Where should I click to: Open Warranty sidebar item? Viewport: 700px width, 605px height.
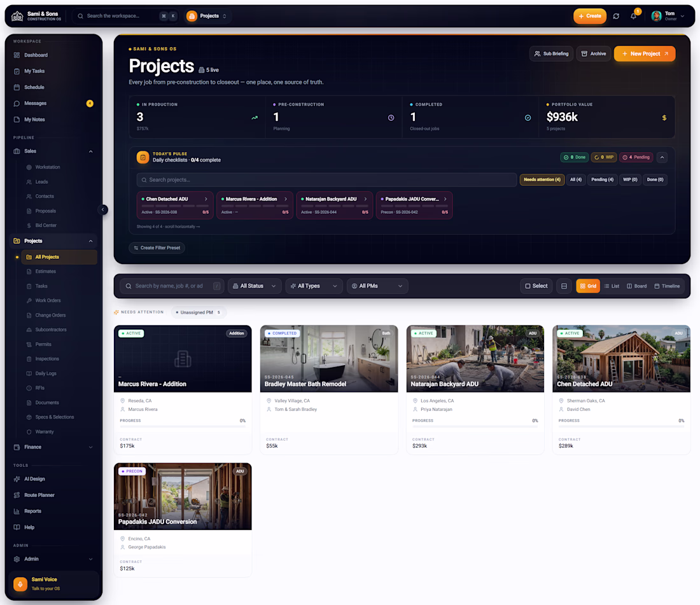(59, 431)
